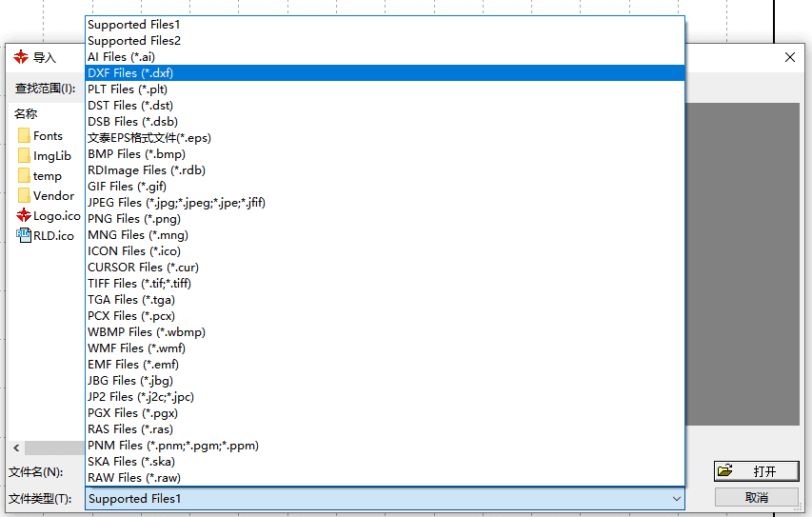Click the 名称 column header
The height and width of the screenshot is (517, 812).
(26, 114)
